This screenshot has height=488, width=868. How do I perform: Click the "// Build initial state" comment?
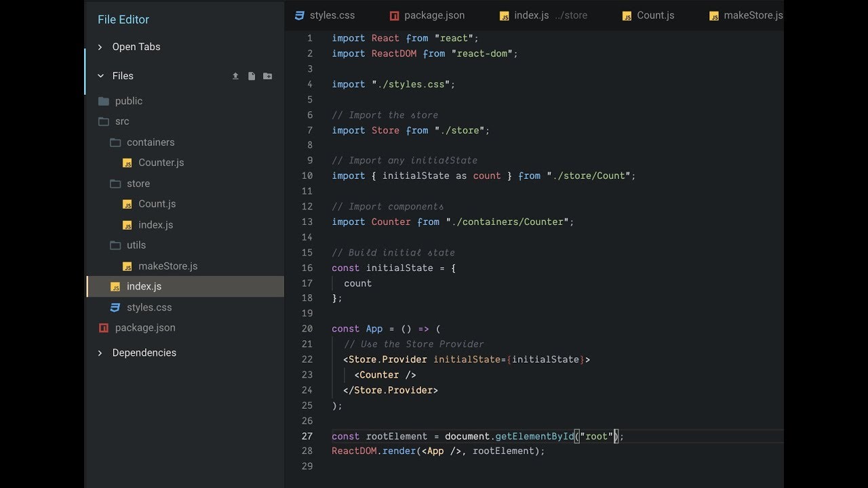click(x=393, y=252)
